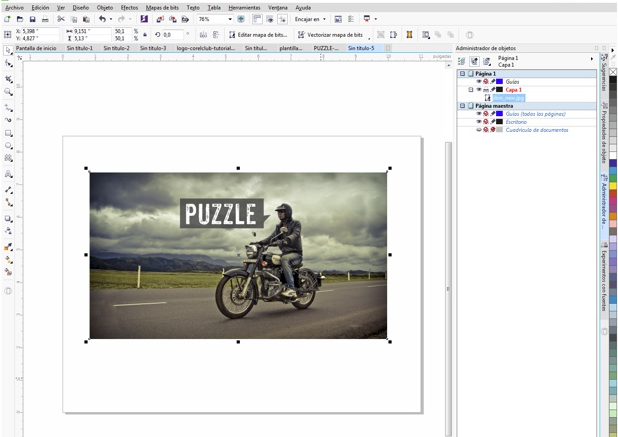Click Vectorizar mapa de bits button
Screen dimensions: 618x437
(334, 35)
